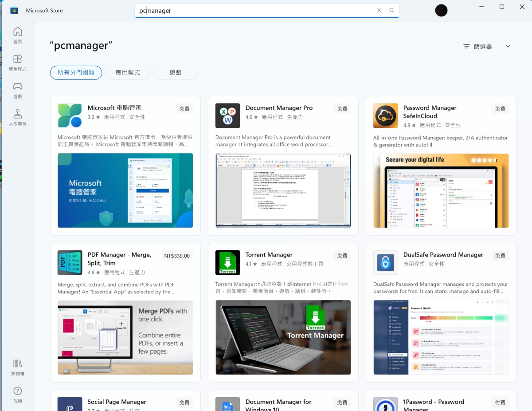Screen dimensions: 532x411
Task: Click the search magnifier icon
Action: click(391, 11)
